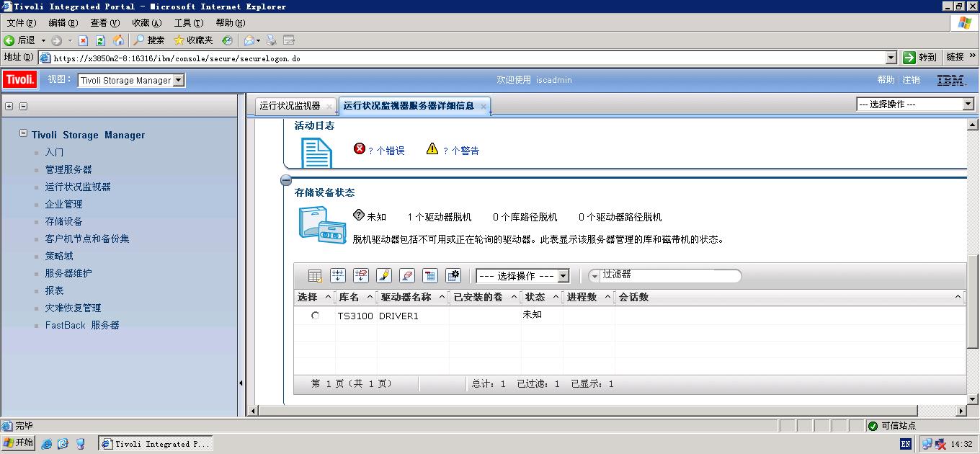980x454 pixels.
Task: Sort the table by the 库名 column header
Action: pos(349,297)
